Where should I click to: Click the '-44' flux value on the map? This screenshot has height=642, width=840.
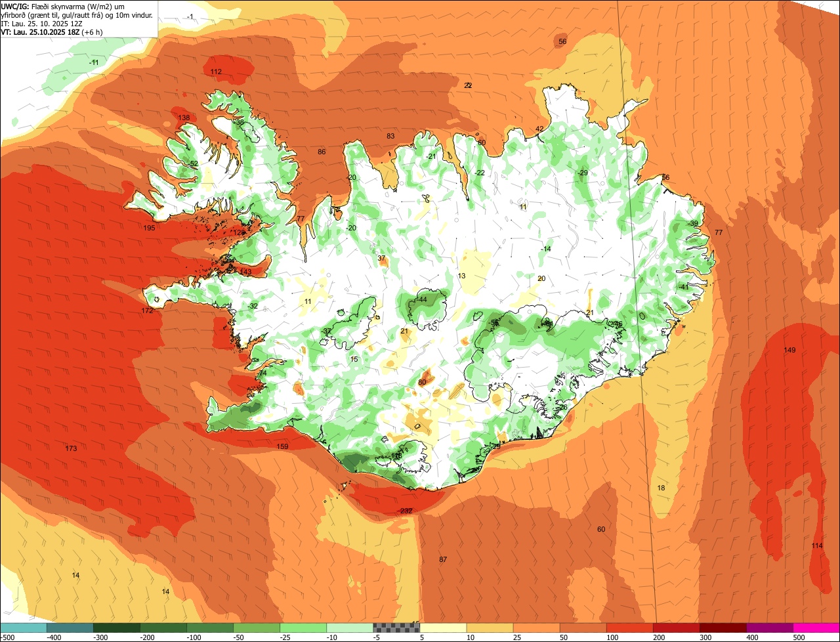click(421, 299)
